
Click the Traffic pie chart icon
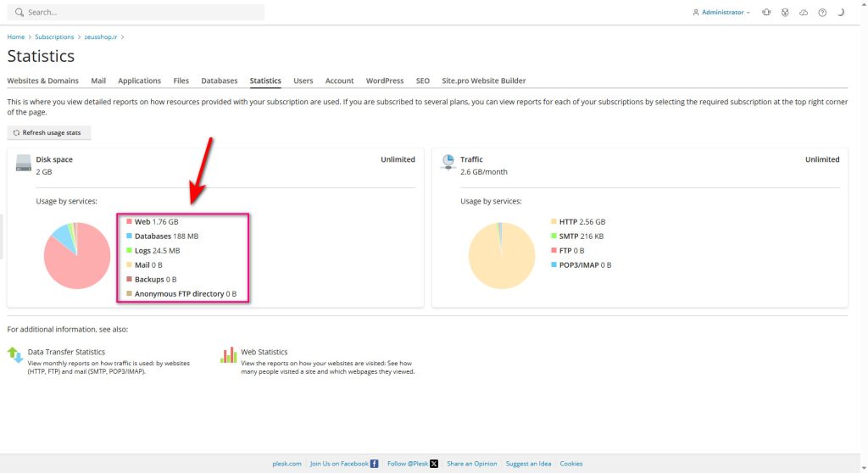point(447,163)
